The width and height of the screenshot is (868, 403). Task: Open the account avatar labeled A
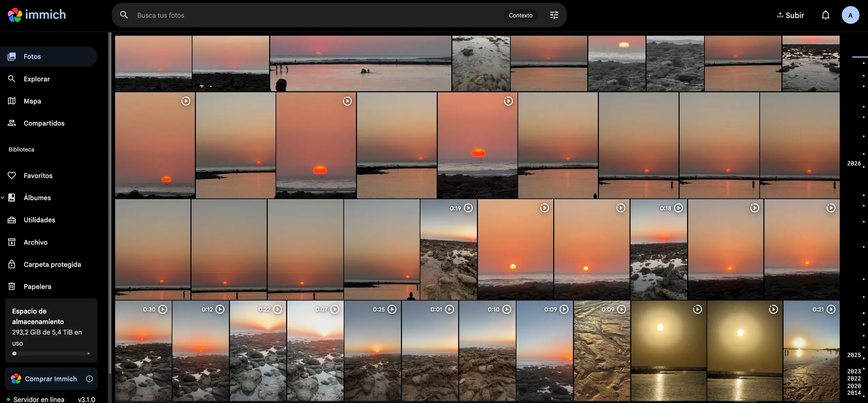850,15
